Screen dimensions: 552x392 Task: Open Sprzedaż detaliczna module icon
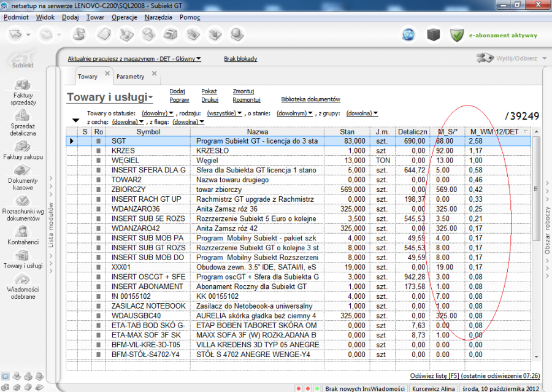pos(23,115)
